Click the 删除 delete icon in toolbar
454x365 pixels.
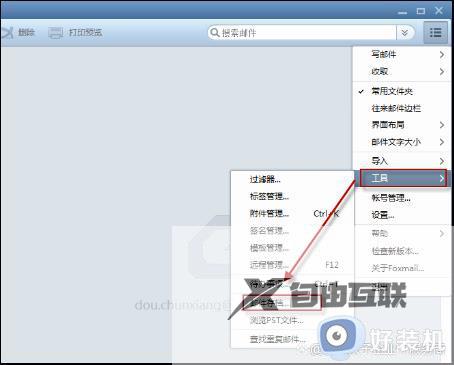click(x=6, y=32)
